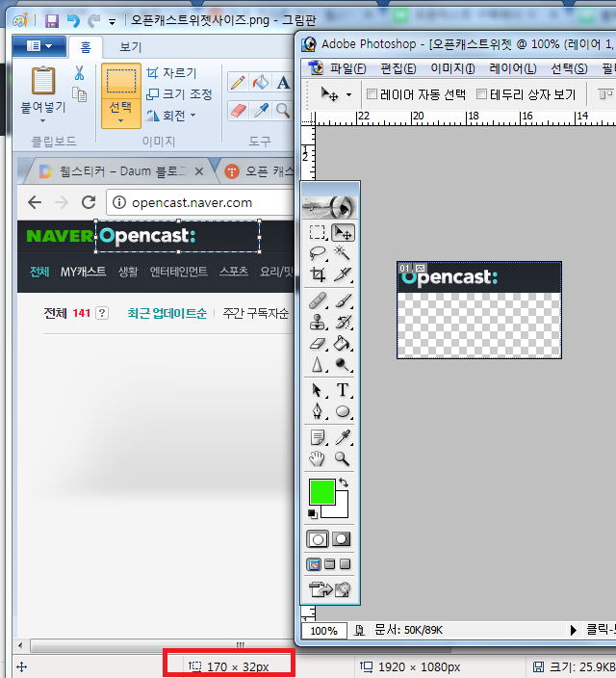Select the Lasso tool in Photoshop
Screen dimensions: 616x678
pyautogui.click(x=318, y=253)
